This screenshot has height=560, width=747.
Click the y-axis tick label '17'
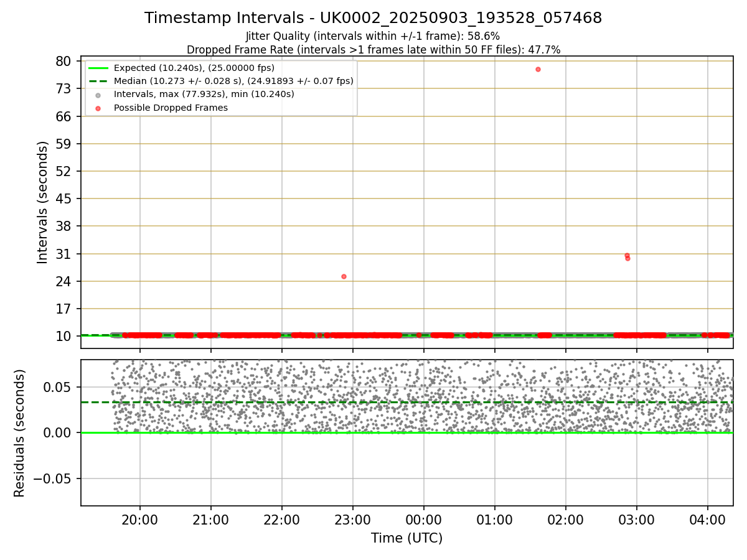coord(63,309)
